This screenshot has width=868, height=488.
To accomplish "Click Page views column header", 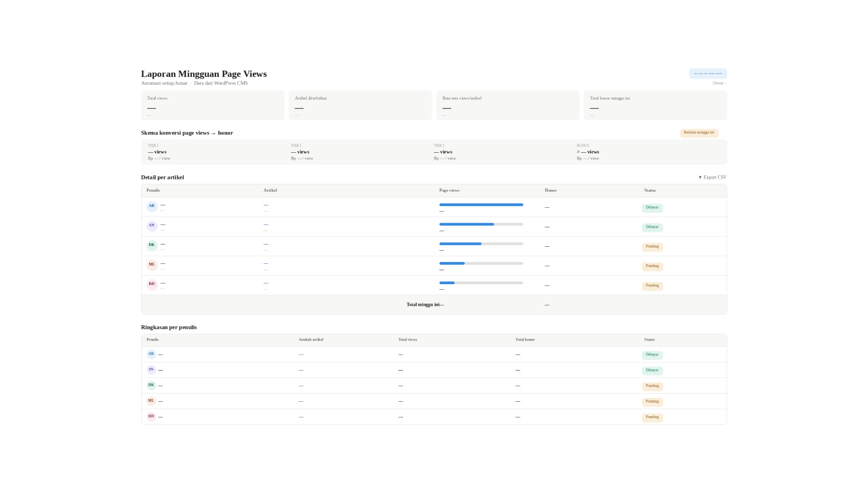I will coord(449,191).
